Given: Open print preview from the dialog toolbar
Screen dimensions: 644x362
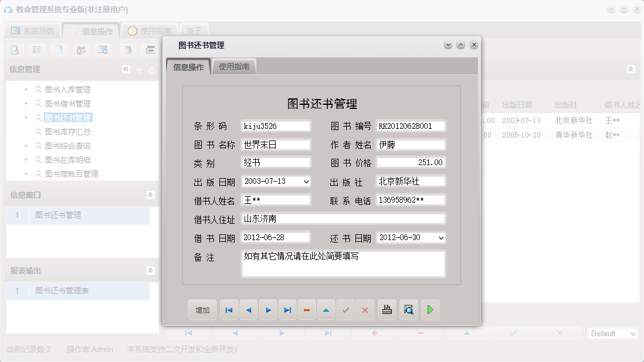Looking at the screenshot, I should point(408,310).
